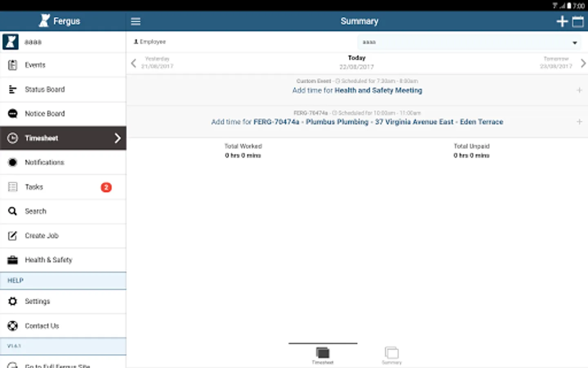Click the plus icon to add a new entry
Image resolution: width=588 pixels, height=368 pixels.
click(561, 21)
